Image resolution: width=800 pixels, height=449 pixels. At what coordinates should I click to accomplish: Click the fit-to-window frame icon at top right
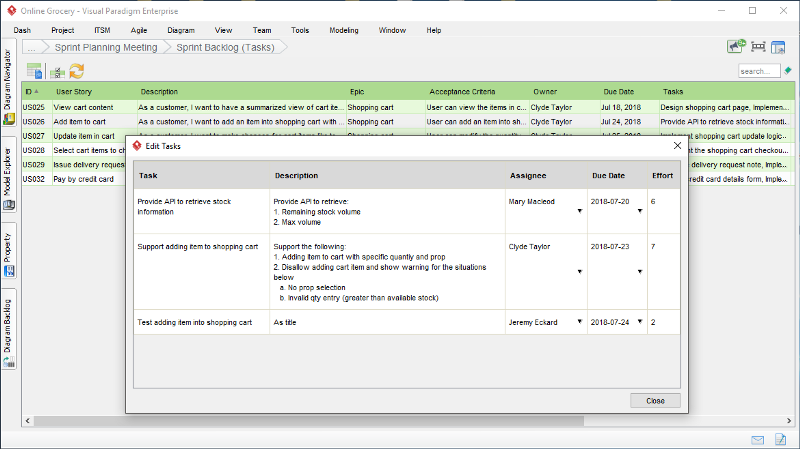point(758,47)
